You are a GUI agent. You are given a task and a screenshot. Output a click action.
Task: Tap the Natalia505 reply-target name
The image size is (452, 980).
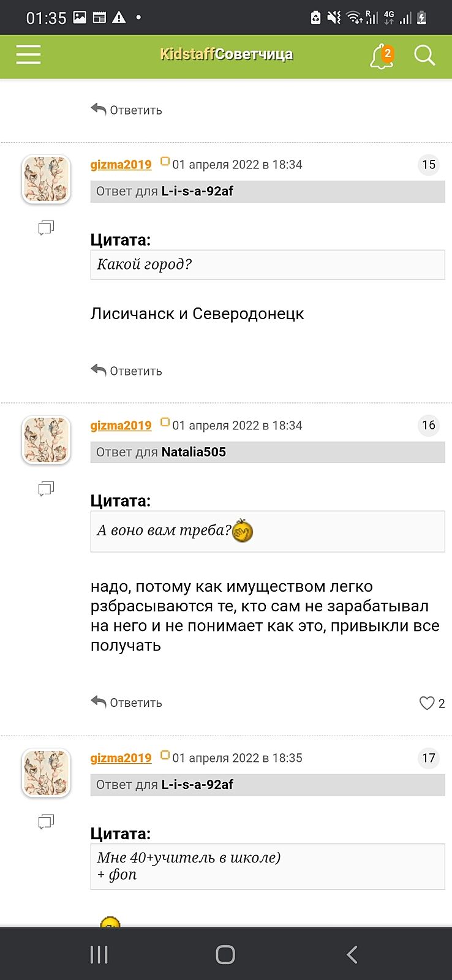(194, 452)
